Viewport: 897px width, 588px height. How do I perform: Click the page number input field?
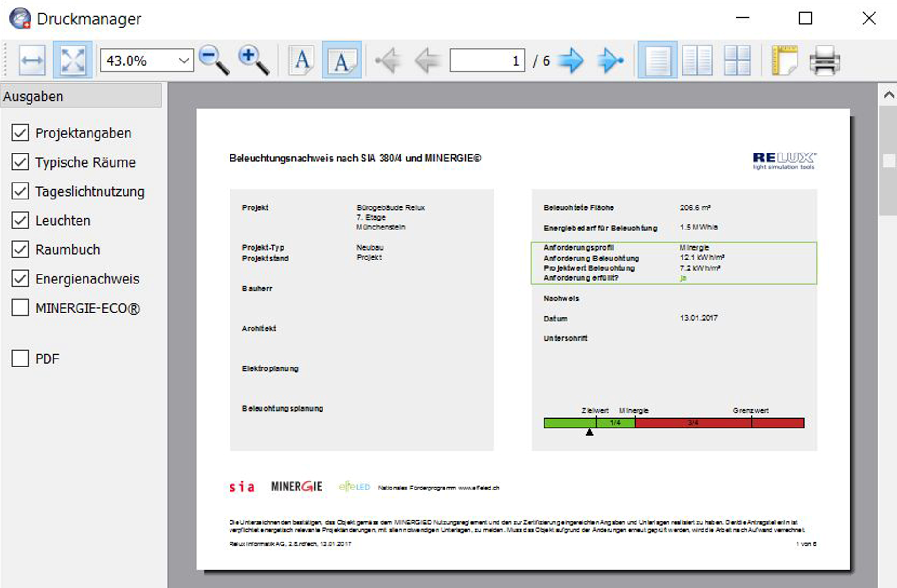click(487, 61)
